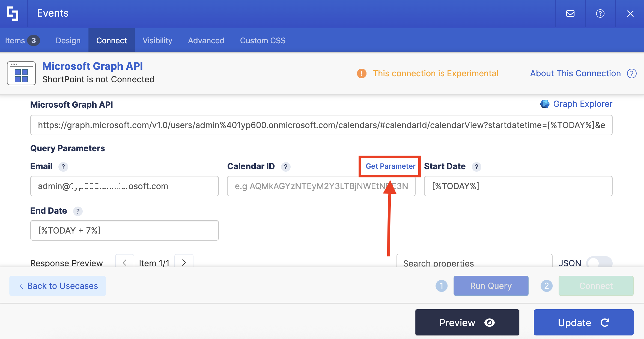Image resolution: width=644 pixels, height=339 pixels.
Task: Click the Get Parameter link
Action: pos(390,166)
